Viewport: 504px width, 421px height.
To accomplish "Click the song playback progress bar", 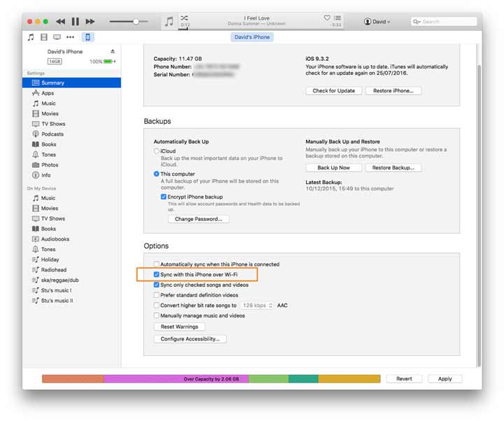I will [261, 29].
